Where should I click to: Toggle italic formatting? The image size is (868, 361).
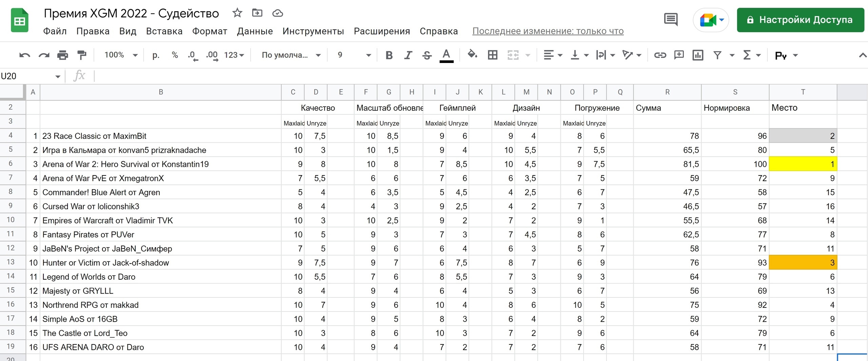point(408,55)
